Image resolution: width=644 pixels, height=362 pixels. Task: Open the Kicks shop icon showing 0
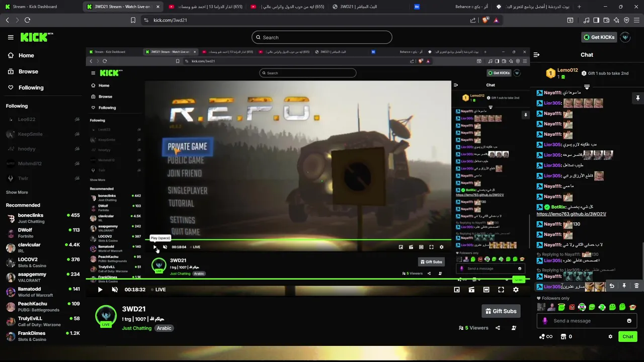(x=567, y=337)
